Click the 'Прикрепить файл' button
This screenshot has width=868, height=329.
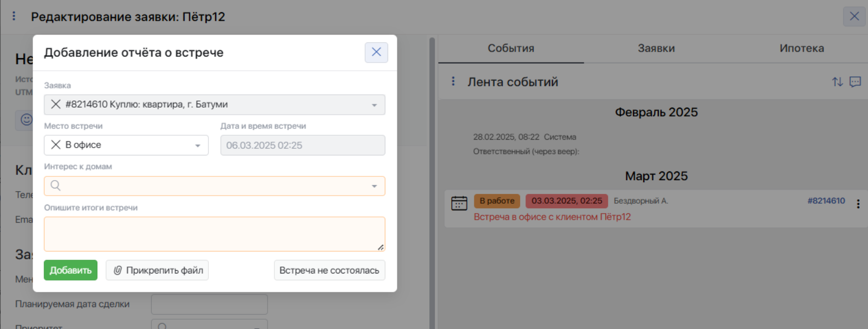(x=157, y=270)
